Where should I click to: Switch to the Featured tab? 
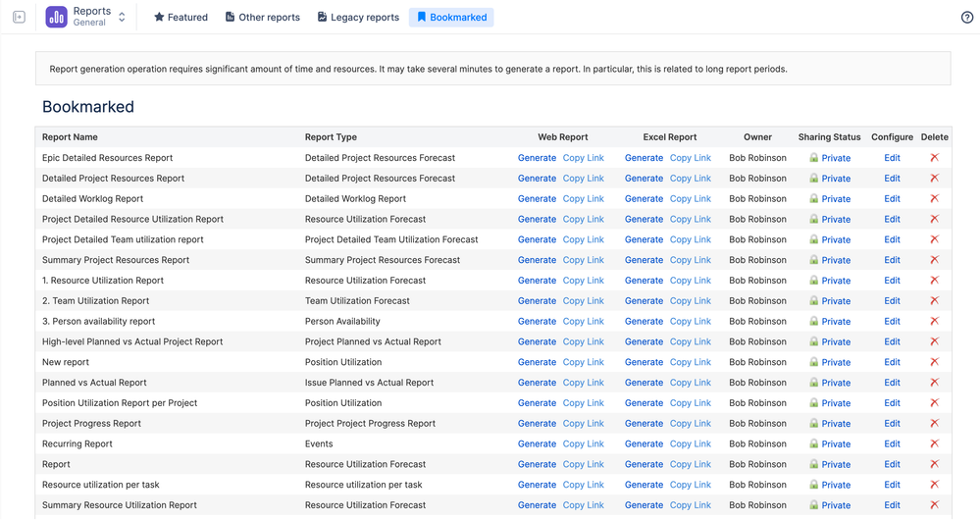tap(181, 18)
